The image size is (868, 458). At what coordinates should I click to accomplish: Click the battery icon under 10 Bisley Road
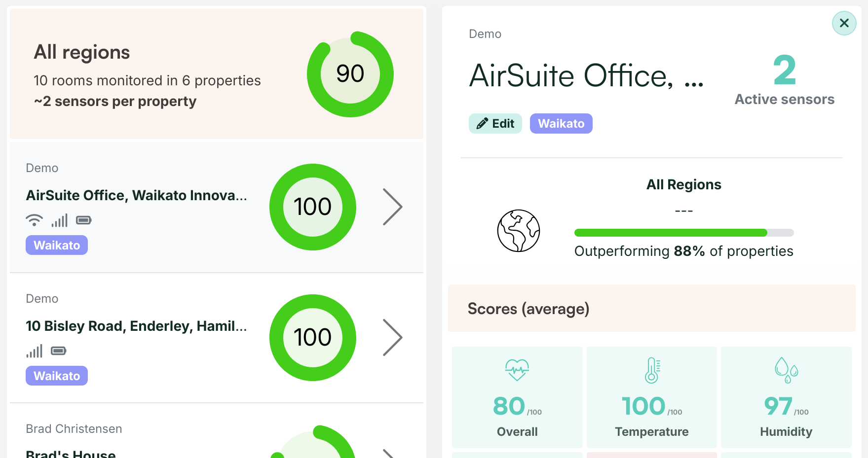[x=59, y=351]
